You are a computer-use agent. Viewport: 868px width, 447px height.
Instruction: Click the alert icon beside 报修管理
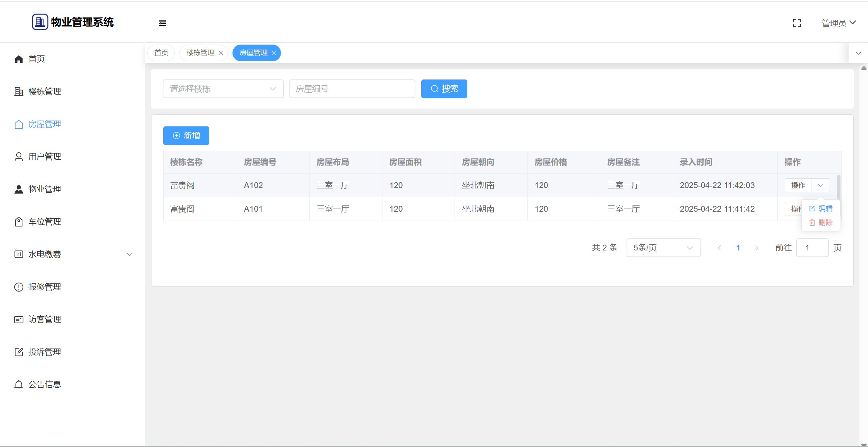(x=19, y=287)
